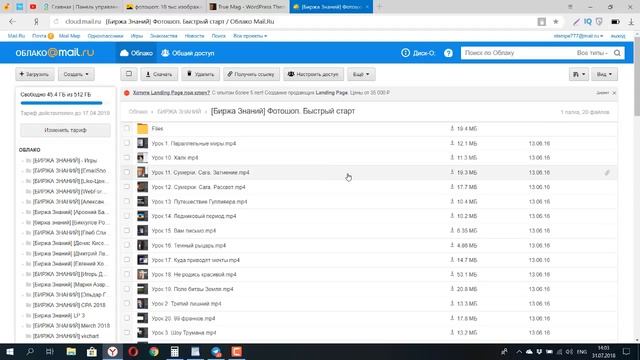Viewport: 640px width, 360px height.
Task: Open the help question mark icon
Action: tap(448, 53)
